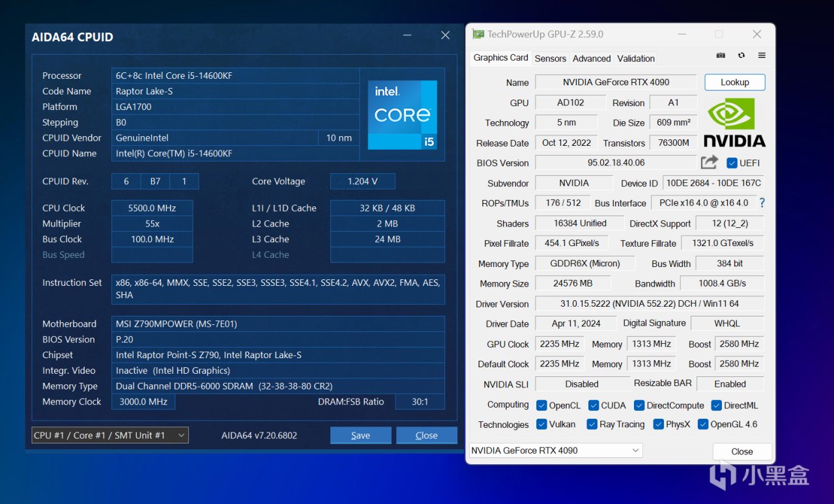Click the BIOS Version field 95.02.18.40.06

click(616, 163)
